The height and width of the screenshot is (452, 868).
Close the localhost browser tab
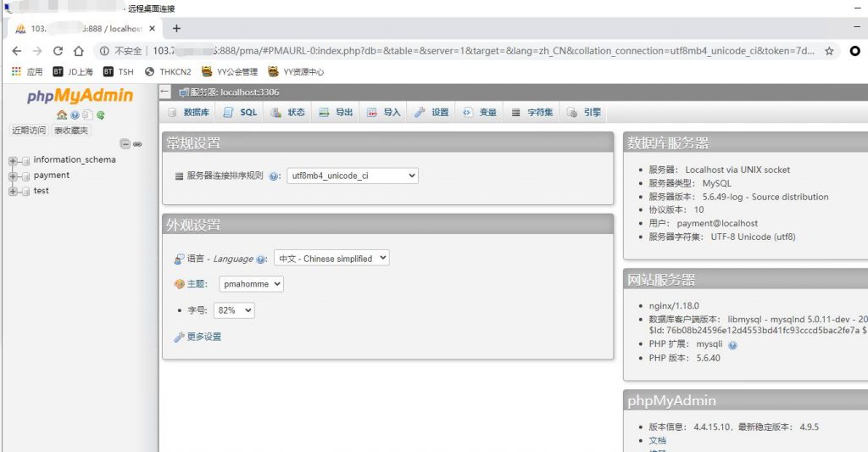click(x=153, y=28)
